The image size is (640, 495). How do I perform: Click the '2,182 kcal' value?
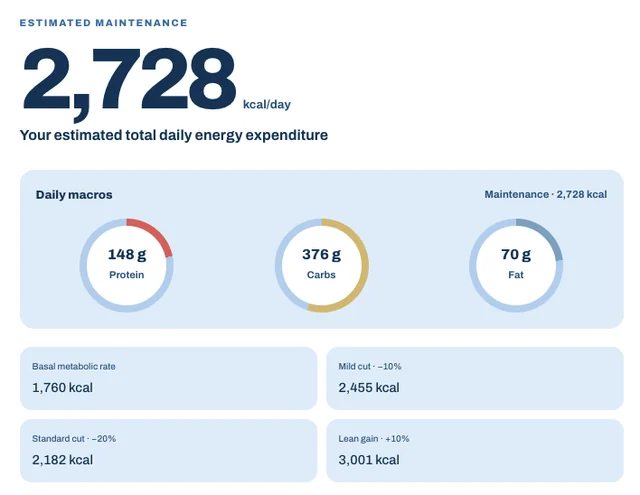click(62, 459)
